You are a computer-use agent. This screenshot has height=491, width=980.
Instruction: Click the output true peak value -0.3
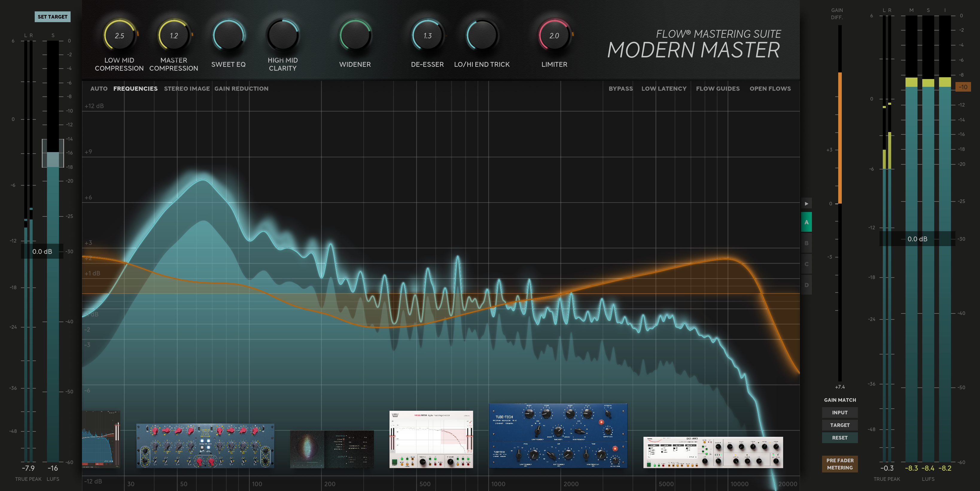coord(887,468)
